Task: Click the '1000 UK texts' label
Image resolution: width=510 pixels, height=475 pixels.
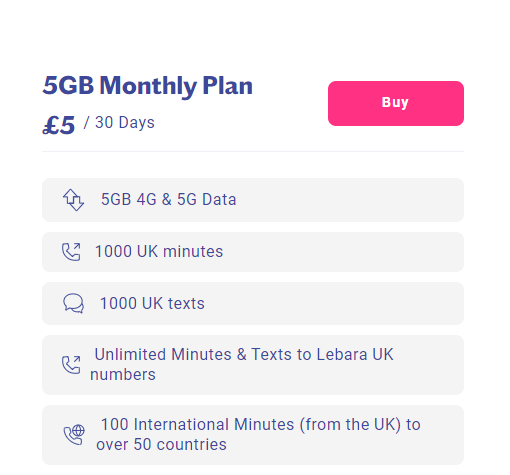Action: [x=152, y=304]
